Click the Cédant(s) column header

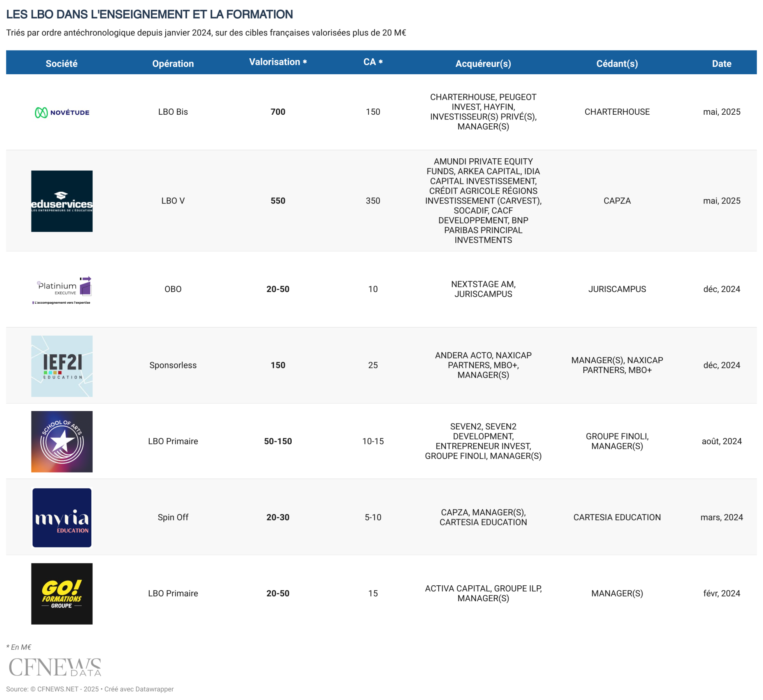tap(617, 63)
